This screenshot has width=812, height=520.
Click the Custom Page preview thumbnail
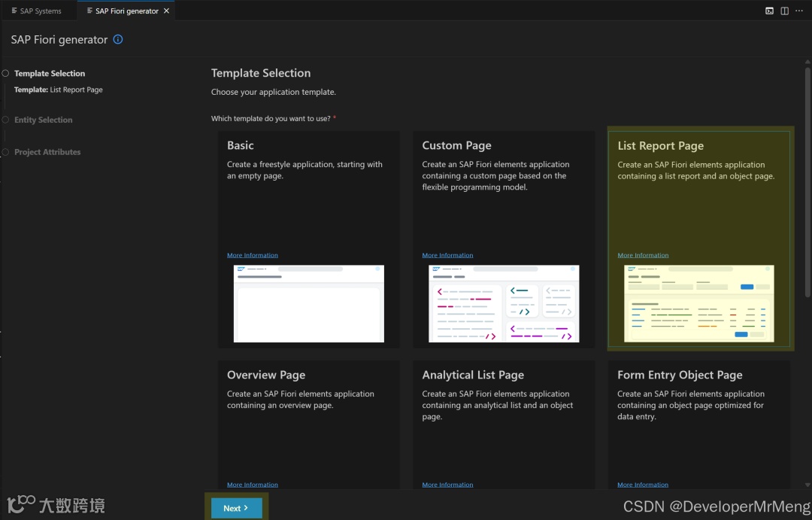(x=504, y=304)
